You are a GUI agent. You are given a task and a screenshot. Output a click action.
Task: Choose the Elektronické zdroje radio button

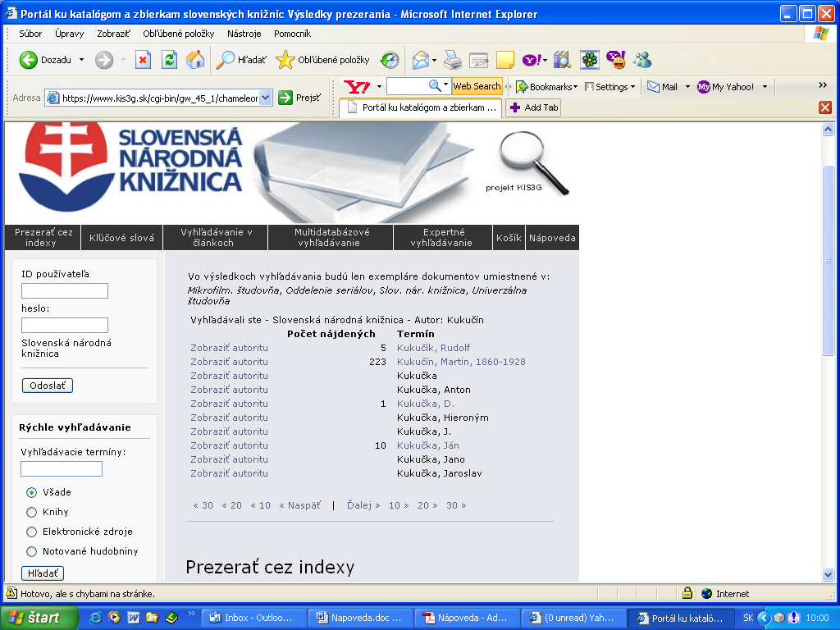(x=32, y=532)
